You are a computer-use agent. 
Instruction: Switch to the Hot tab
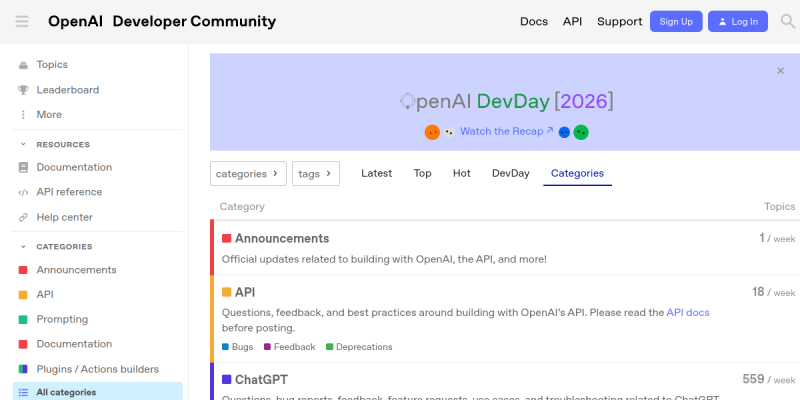[462, 173]
